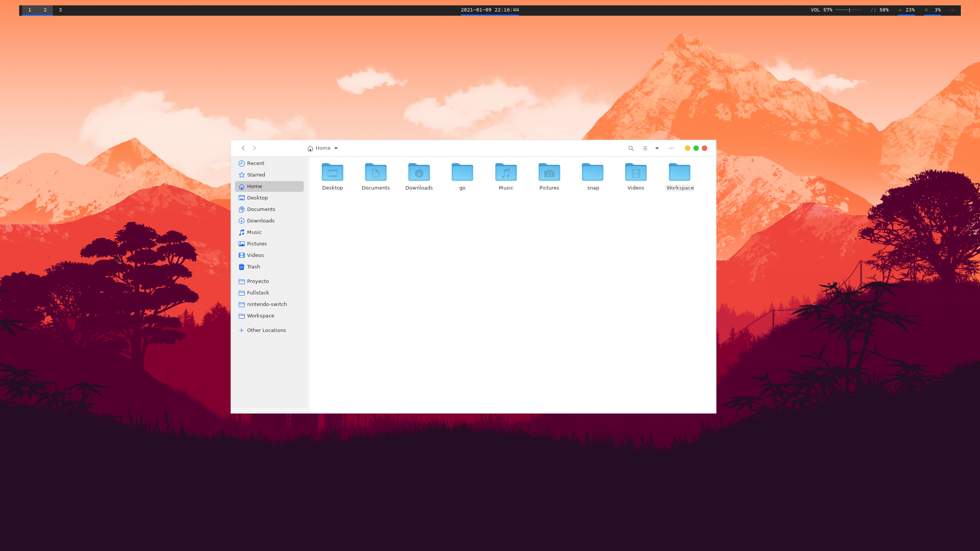Select Starred in the sidebar
The width and height of the screenshot is (980, 551).
pos(256,175)
